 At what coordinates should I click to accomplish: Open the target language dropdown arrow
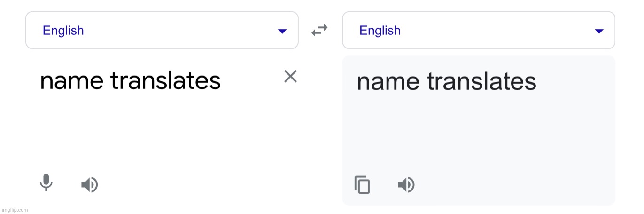tap(599, 32)
